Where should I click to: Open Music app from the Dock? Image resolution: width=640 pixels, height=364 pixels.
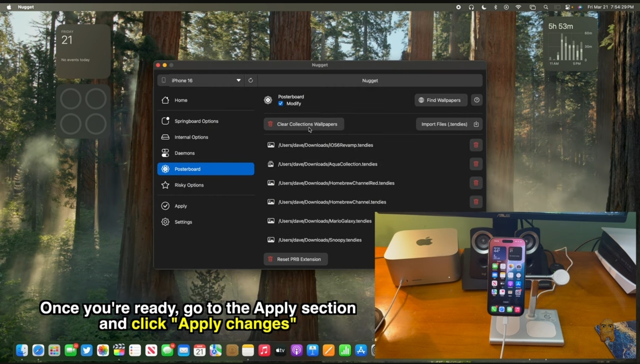pos(264,351)
